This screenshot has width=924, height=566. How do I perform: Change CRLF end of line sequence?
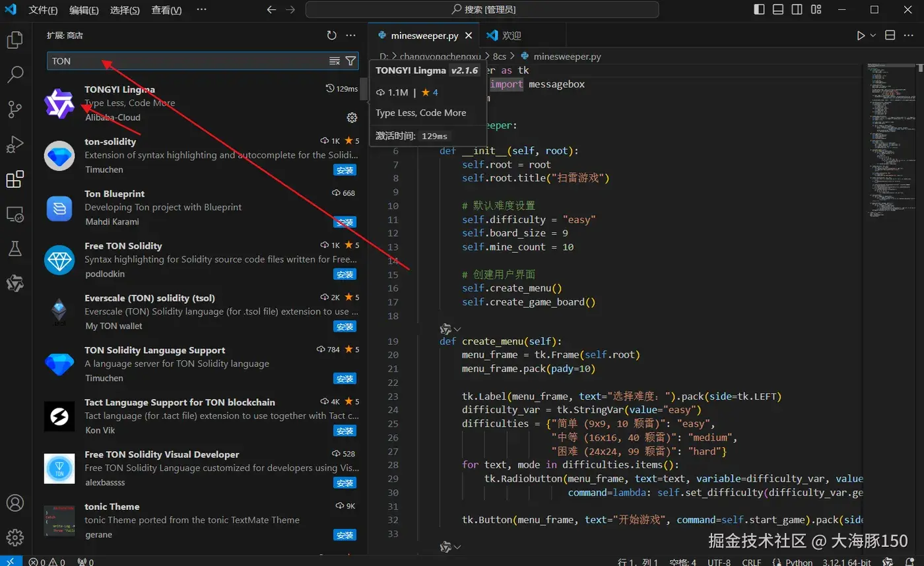pyautogui.click(x=752, y=562)
